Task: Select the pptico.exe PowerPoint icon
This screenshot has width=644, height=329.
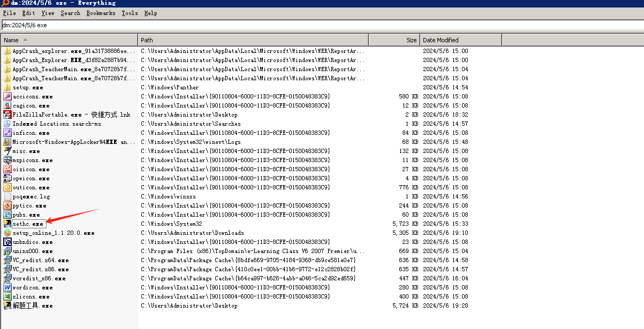Action: [7, 205]
